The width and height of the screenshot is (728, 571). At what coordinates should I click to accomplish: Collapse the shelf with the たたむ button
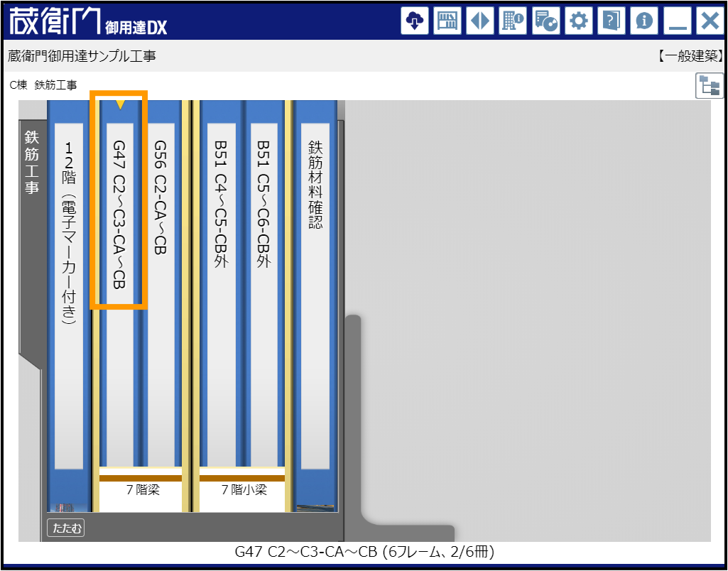coord(65,528)
